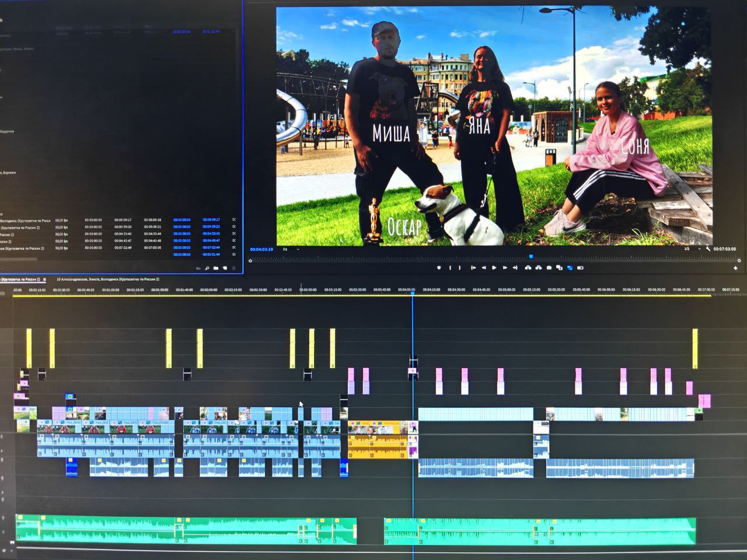This screenshot has width=747, height=560.
Task: Toggle the highlighted blue monitor button
Action: pos(570,268)
